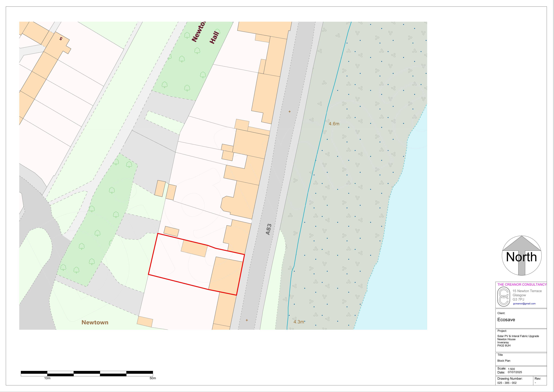Click the gcreanor@gmail.com email address
Image resolution: width=554 pixels, height=392 pixels.
coord(524,304)
